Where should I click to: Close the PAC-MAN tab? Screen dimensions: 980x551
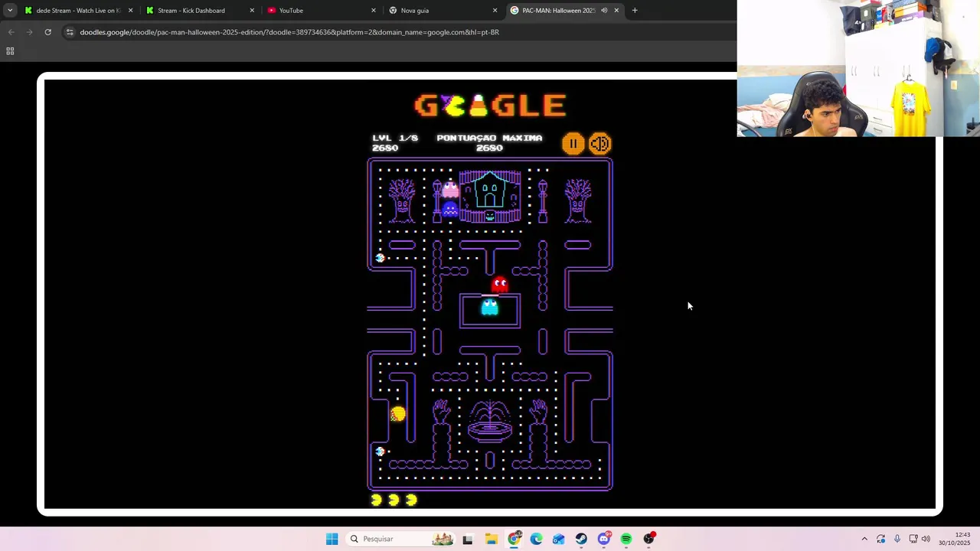(x=616, y=11)
